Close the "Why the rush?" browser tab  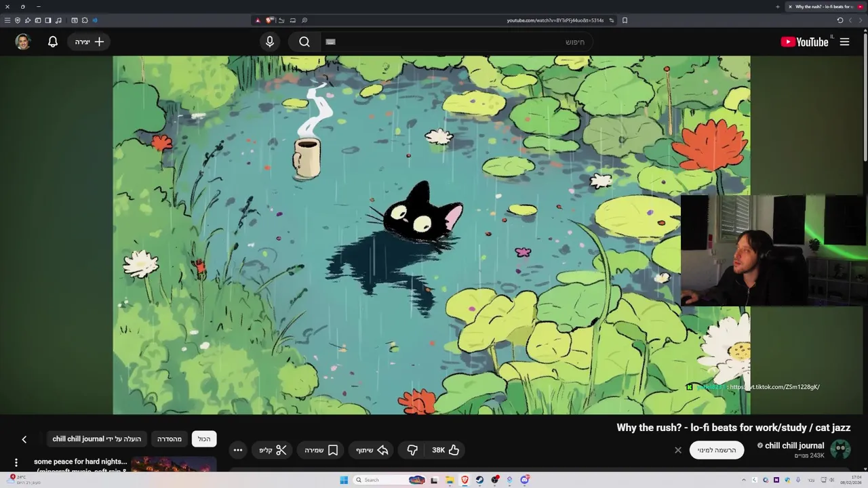coord(790,7)
